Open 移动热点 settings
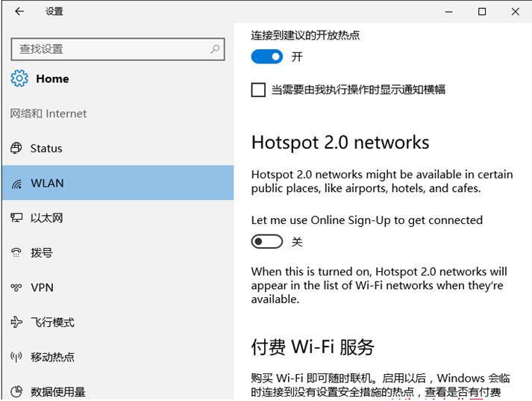 (118, 357)
